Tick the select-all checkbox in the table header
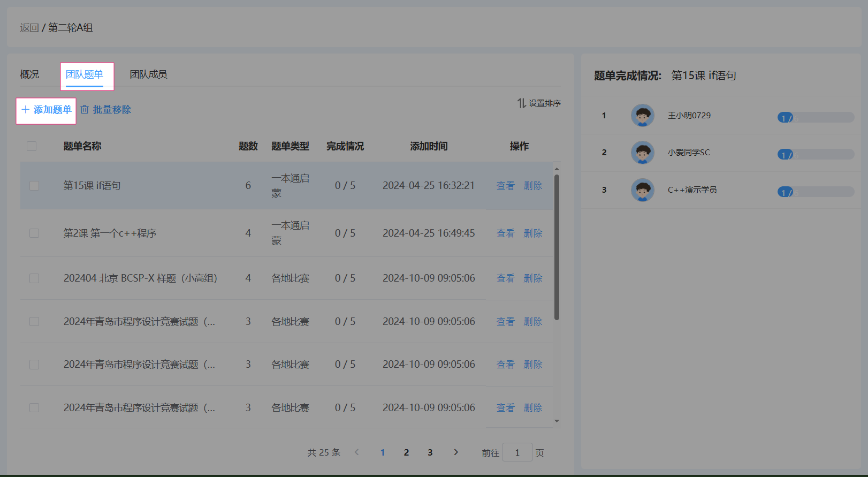This screenshot has height=477, width=868. [x=32, y=146]
